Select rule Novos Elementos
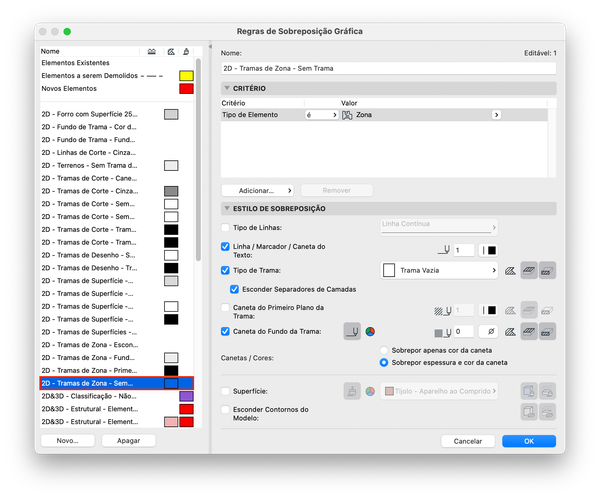 (117, 88)
